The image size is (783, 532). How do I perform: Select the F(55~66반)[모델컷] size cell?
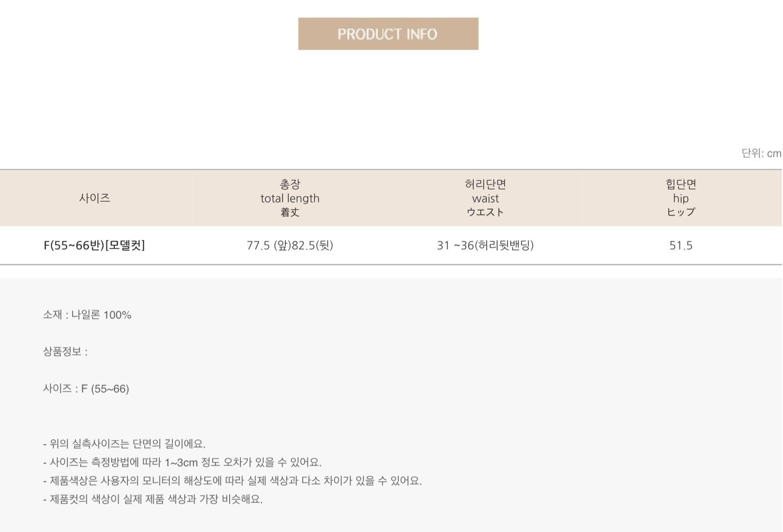[94, 245]
